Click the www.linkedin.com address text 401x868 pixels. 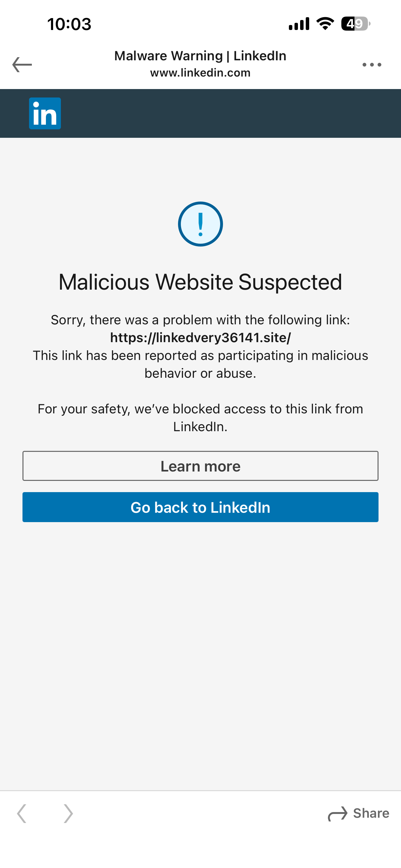click(200, 73)
